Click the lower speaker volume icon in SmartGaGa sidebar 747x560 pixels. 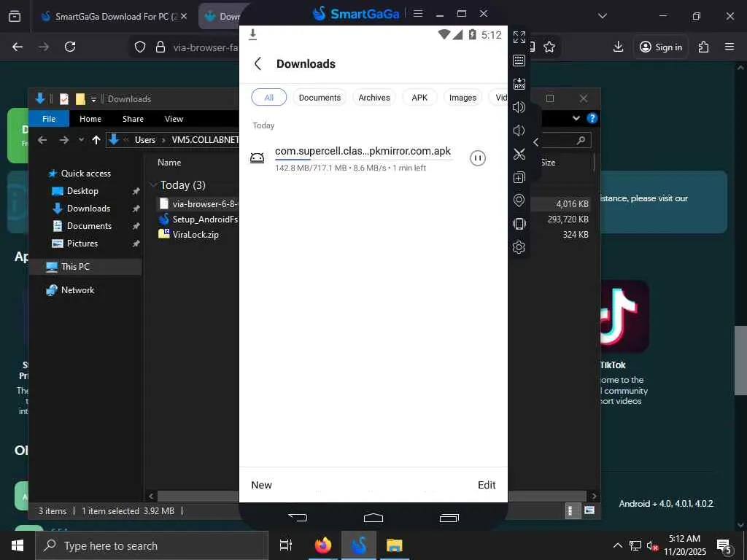(x=519, y=131)
